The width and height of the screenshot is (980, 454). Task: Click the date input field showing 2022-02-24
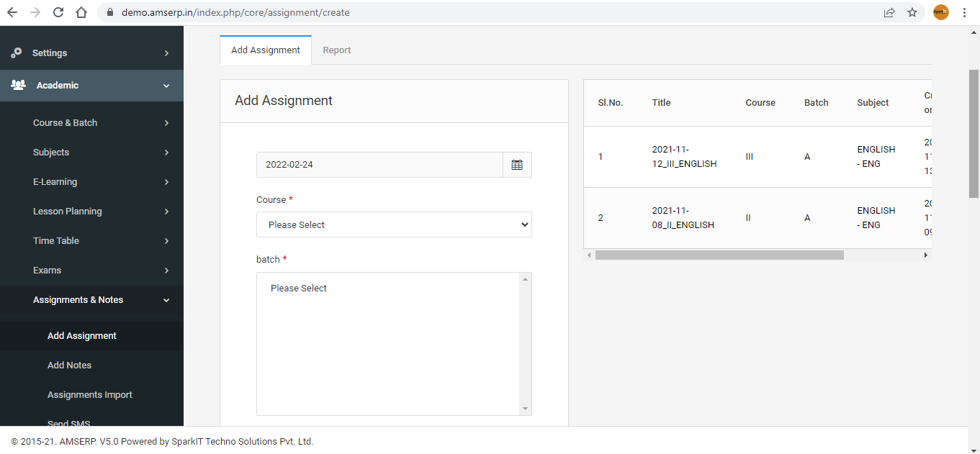(379, 164)
